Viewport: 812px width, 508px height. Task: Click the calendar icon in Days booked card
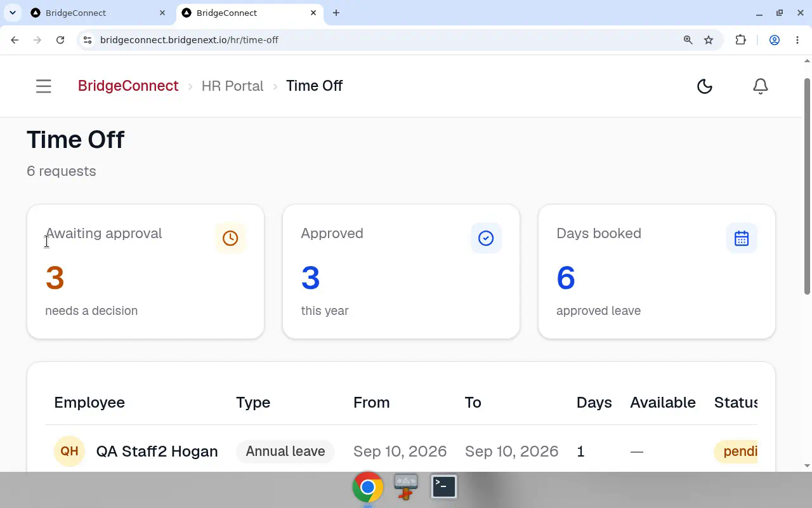tap(742, 238)
